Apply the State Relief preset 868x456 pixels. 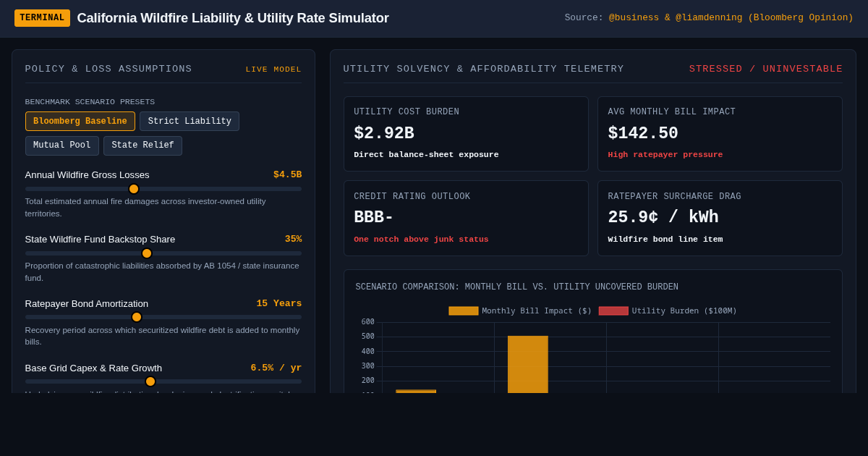[x=142, y=145]
